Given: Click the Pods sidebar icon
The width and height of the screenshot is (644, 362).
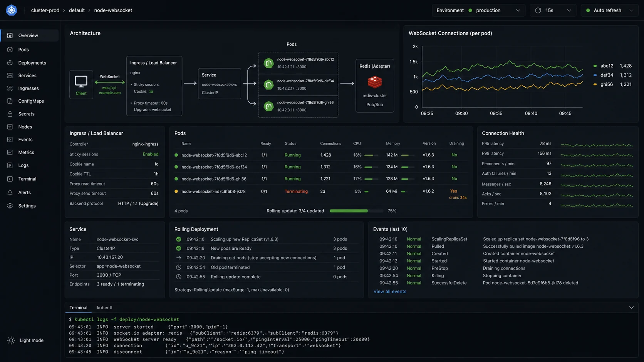Looking at the screenshot, I should point(10,50).
